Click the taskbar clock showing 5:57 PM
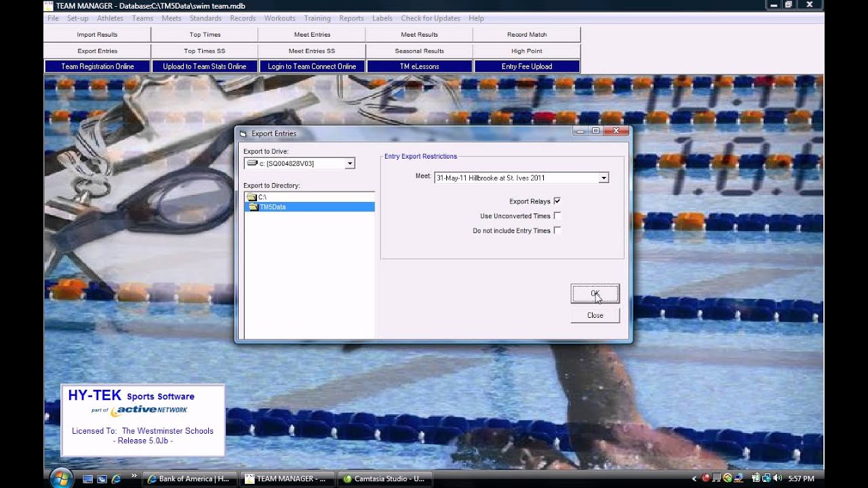Image resolution: width=868 pixels, height=488 pixels. [x=802, y=479]
